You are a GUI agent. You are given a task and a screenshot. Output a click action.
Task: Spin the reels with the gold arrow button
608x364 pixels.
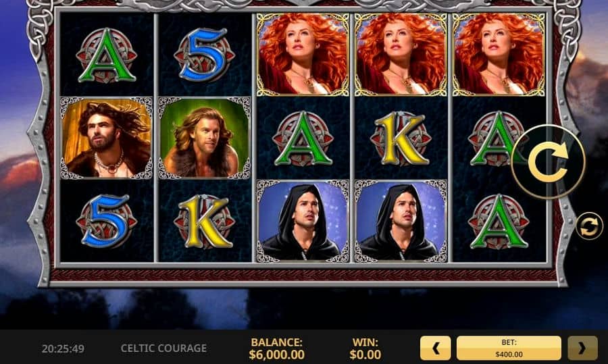(549, 161)
